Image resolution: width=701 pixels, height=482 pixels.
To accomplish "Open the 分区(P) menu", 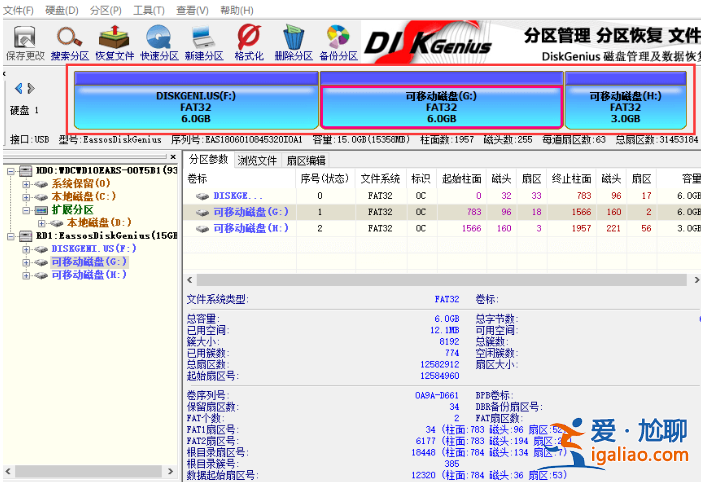I will [106, 10].
